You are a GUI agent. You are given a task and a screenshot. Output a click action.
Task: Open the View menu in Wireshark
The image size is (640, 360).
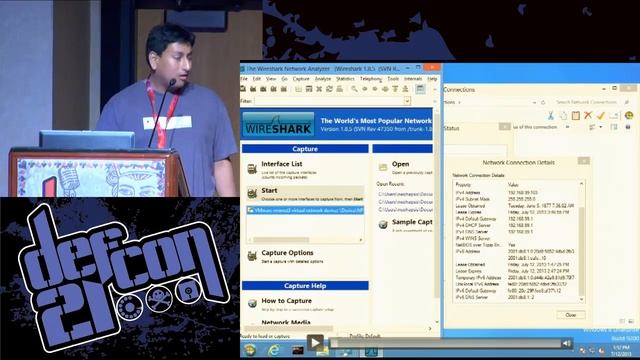271,78
